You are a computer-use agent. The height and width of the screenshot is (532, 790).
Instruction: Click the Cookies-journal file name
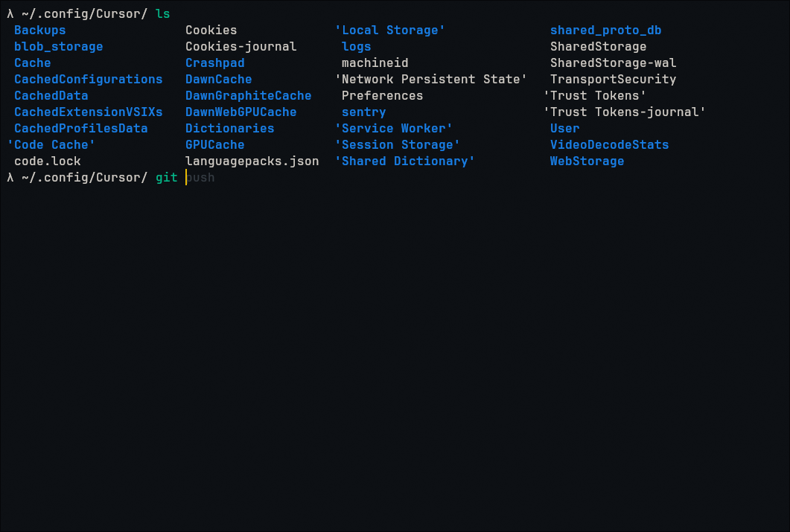tap(240, 47)
